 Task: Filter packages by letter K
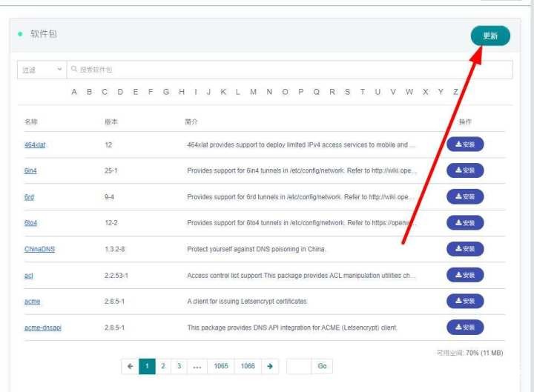[x=223, y=92]
